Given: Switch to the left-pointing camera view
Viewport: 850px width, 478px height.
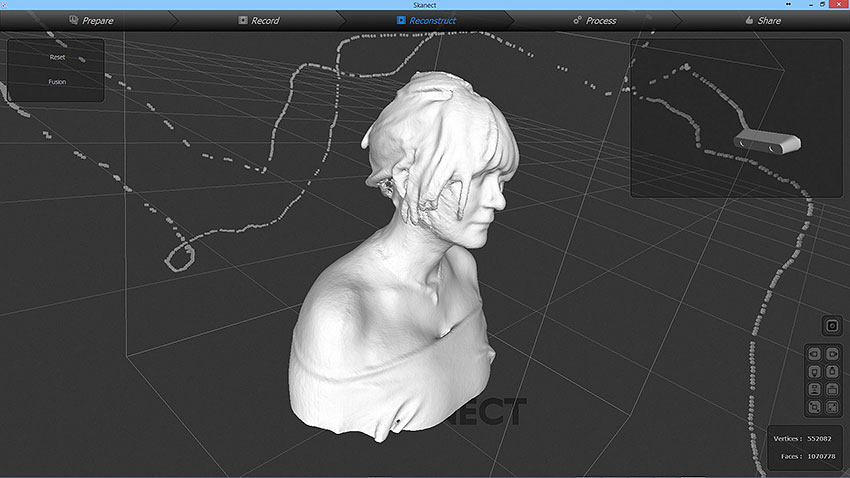Looking at the screenshot, I should (x=814, y=354).
